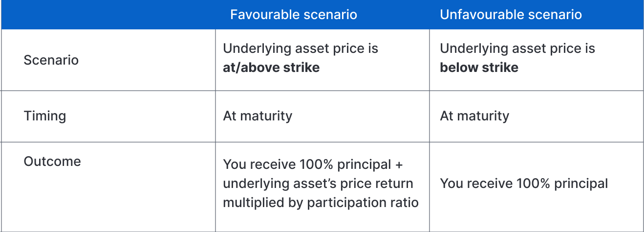Click At maturity in Favourable column
The height and width of the screenshot is (232, 644).
258,116
